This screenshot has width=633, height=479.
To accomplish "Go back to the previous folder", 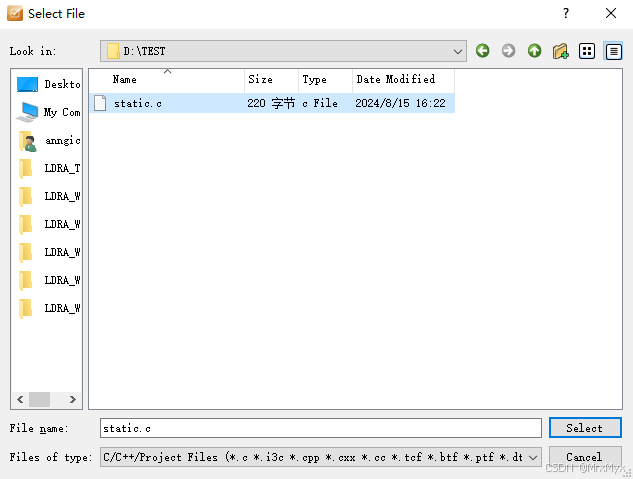I will [483, 51].
